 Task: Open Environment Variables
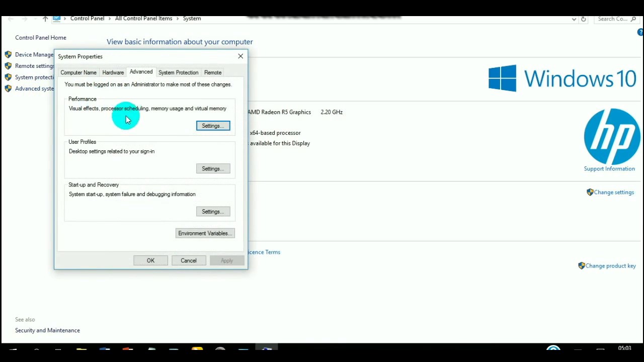coord(205,233)
